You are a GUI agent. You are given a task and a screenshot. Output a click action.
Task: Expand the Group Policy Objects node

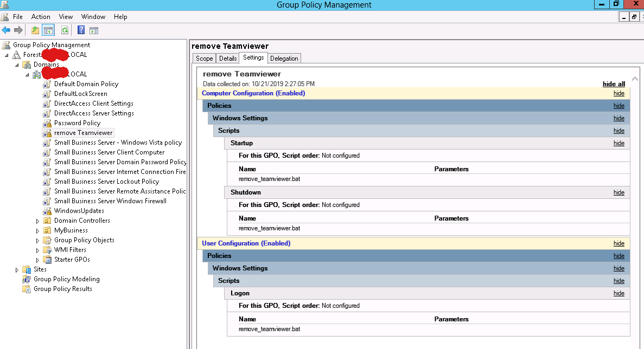click(x=37, y=241)
